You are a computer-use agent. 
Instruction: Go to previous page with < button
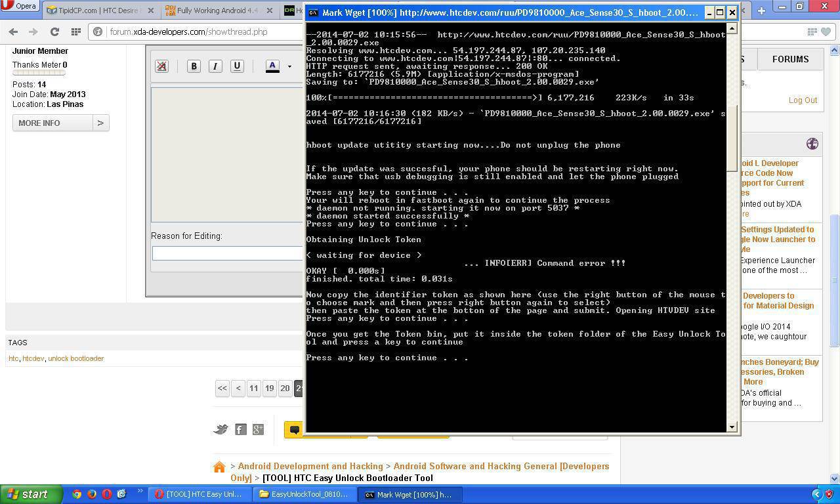(x=238, y=388)
